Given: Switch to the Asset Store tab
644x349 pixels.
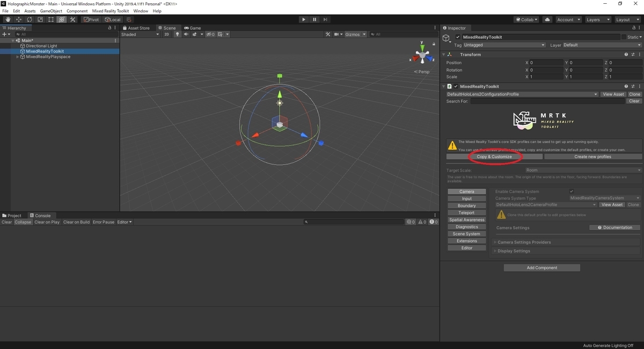Looking at the screenshot, I should point(136,28).
